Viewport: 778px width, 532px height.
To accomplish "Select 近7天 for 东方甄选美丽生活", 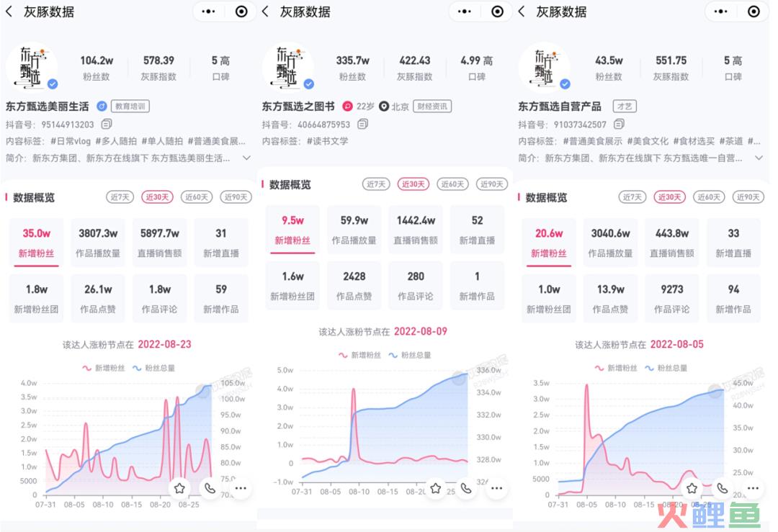I will point(120,197).
